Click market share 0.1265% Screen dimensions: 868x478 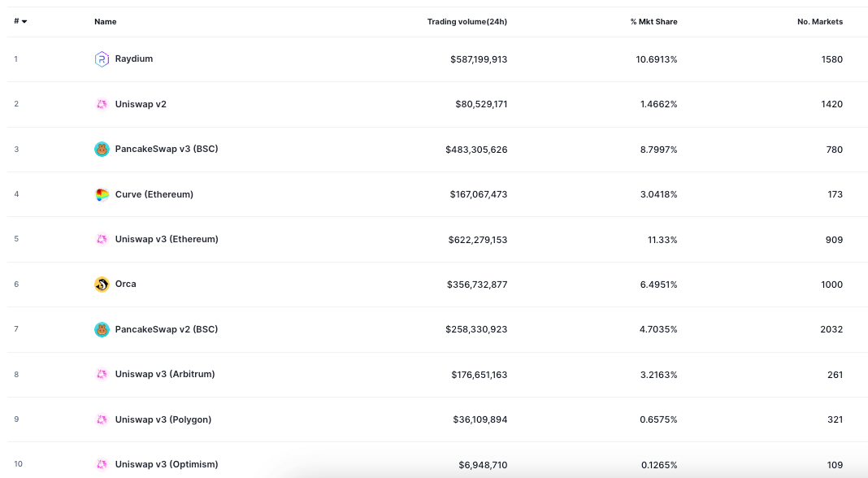(x=659, y=465)
